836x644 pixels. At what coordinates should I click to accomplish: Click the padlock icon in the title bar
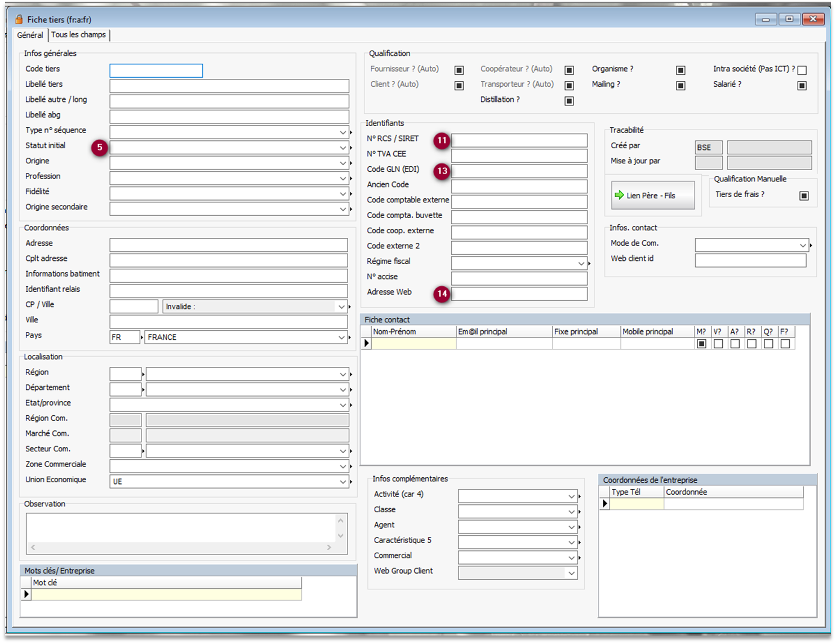click(19, 20)
